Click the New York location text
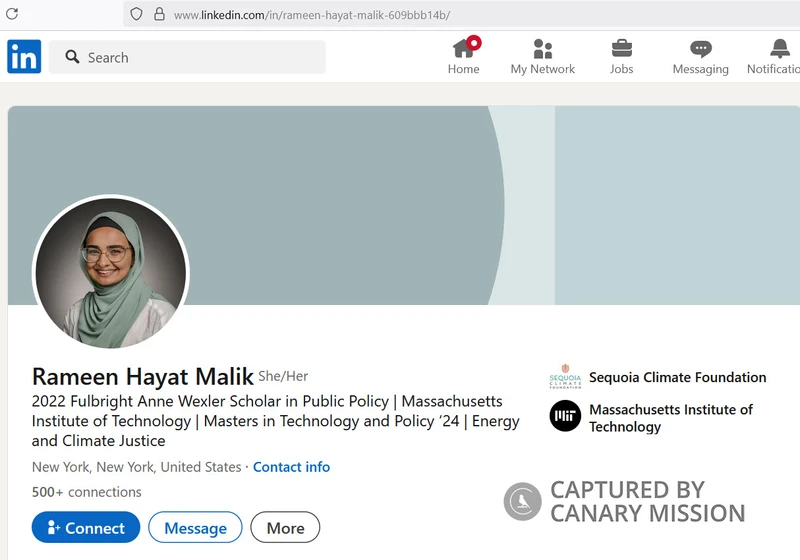This screenshot has height=560, width=800. click(x=136, y=467)
